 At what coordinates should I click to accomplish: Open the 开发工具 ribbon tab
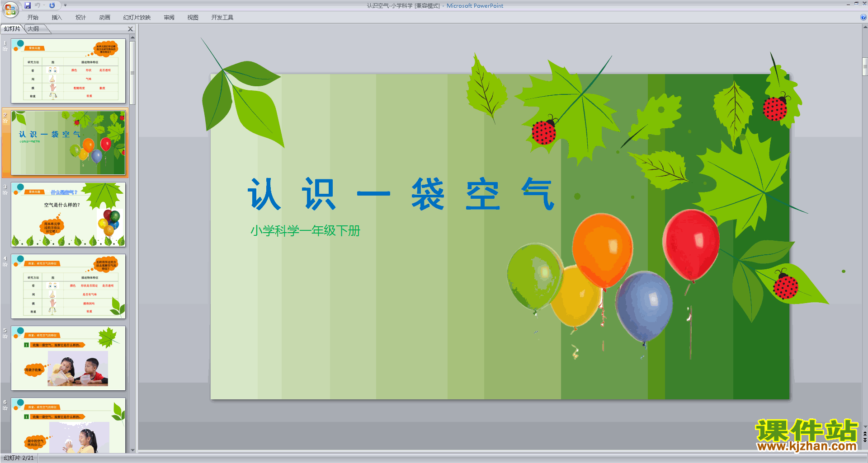coord(222,18)
